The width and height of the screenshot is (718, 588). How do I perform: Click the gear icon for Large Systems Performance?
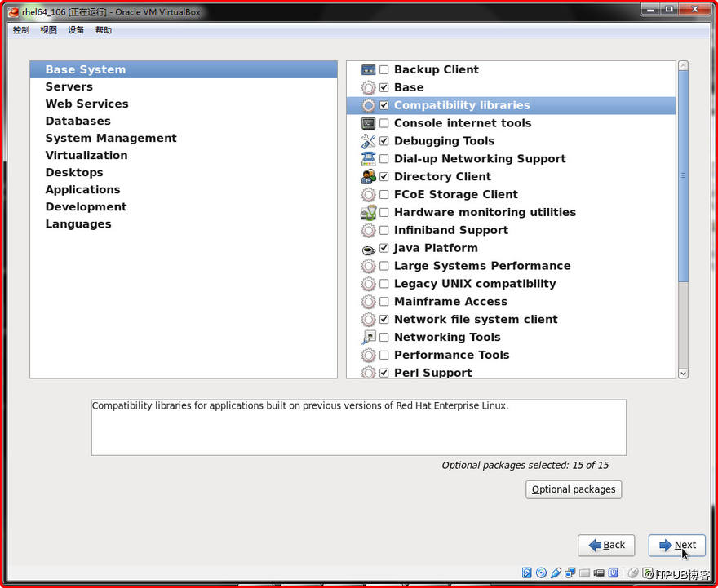click(368, 266)
